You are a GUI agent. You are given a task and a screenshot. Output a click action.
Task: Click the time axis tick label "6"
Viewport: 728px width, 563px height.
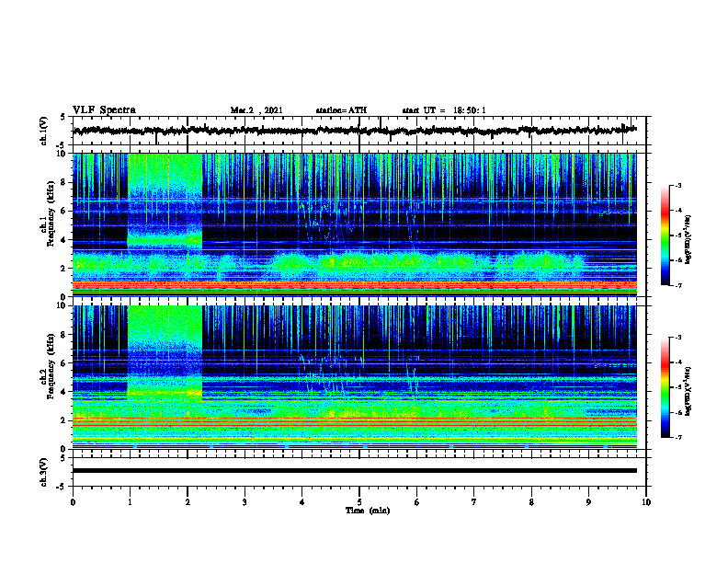(x=417, y=502)
